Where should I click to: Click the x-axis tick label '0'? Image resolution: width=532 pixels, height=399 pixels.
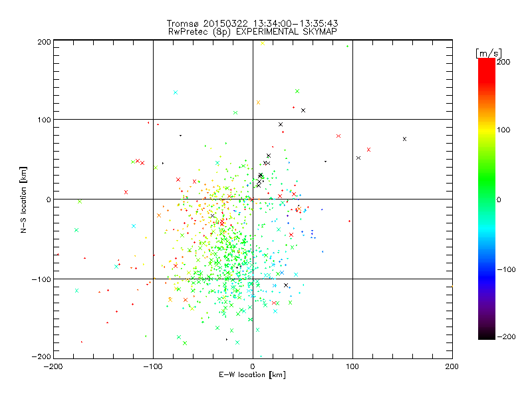(253, 366)
